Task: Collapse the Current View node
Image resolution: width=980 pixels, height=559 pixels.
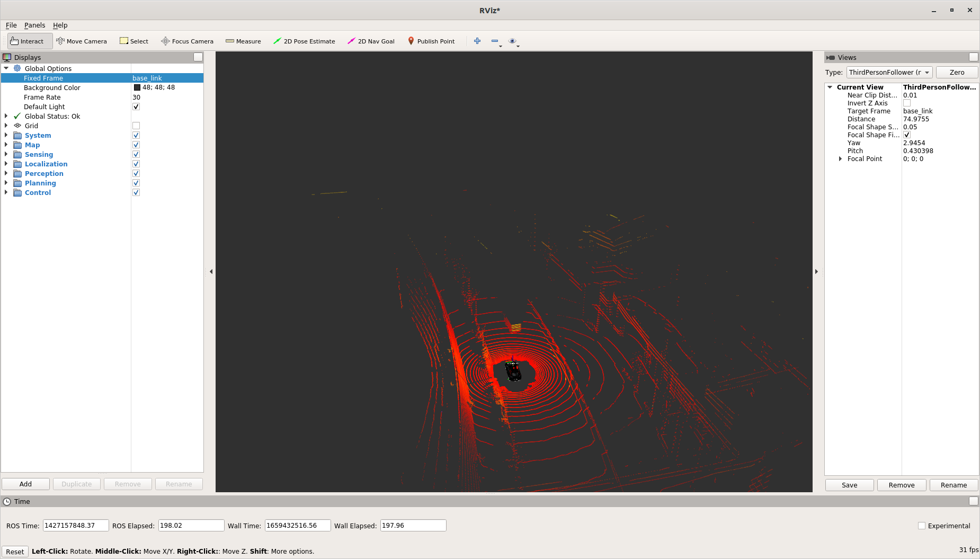Action: [830, 87]
